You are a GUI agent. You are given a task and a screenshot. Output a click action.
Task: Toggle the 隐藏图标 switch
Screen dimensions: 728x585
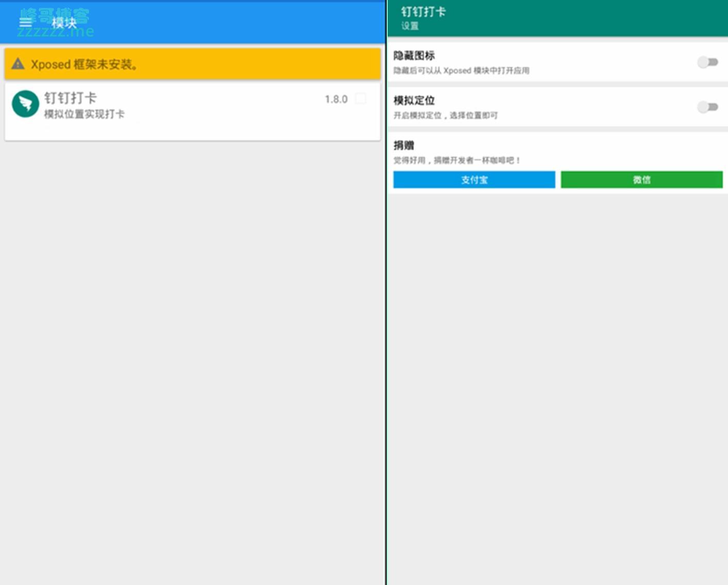pos(707,62)
